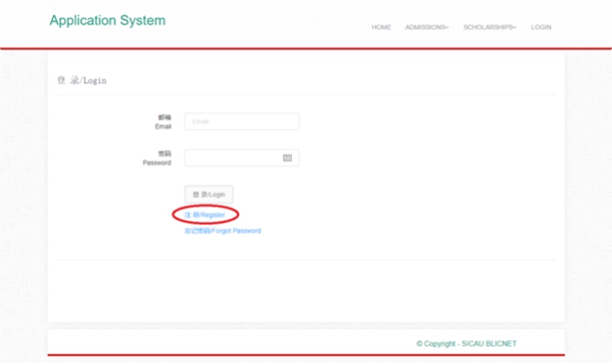
Task: Expand the SCHOLARSHIPS dropdown menu
Action: (490, 27)
